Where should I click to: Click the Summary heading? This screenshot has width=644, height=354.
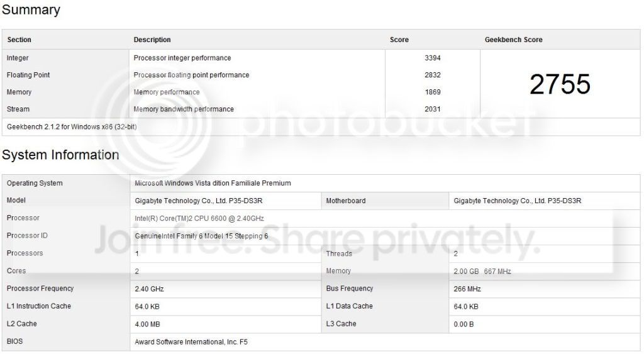pyautogui.click(x=31, y=9)
